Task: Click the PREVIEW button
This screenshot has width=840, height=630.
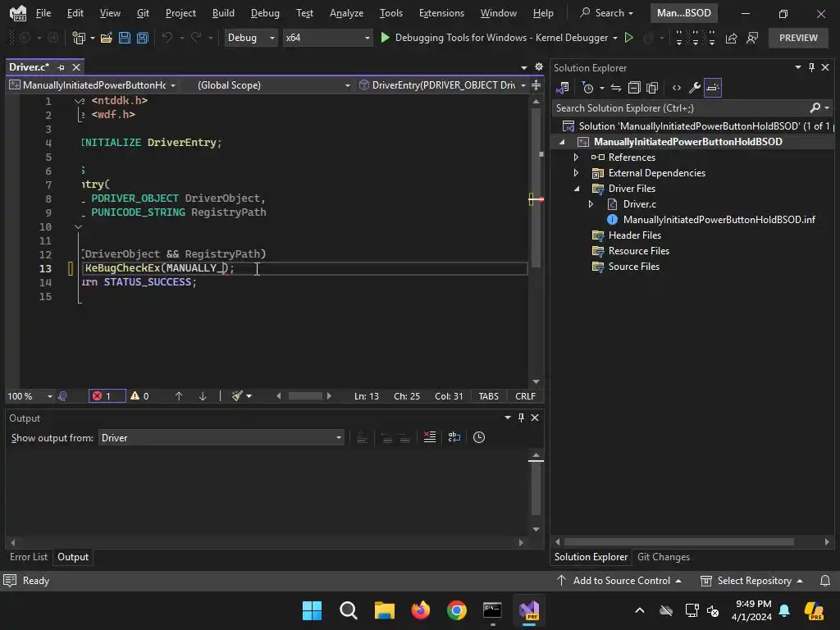Action: click(x=798, y=38)
